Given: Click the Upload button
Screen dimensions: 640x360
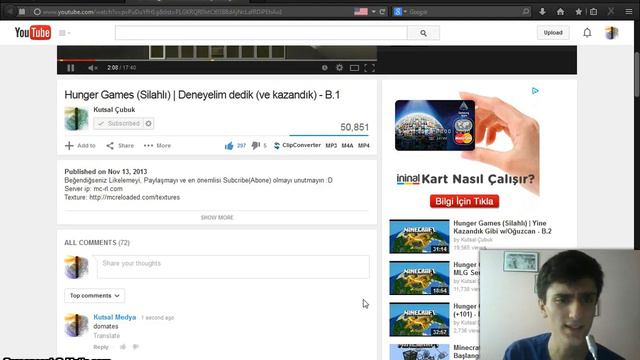Looking at the screenshot, I should [553, 33].
